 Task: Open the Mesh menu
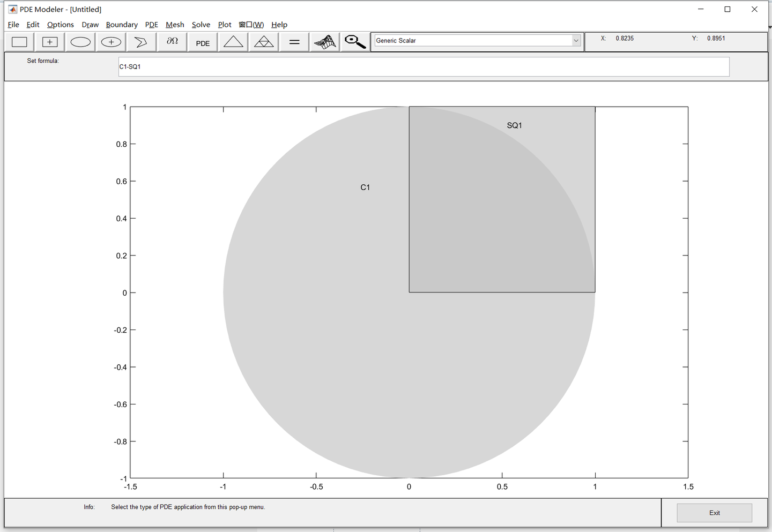175,25
